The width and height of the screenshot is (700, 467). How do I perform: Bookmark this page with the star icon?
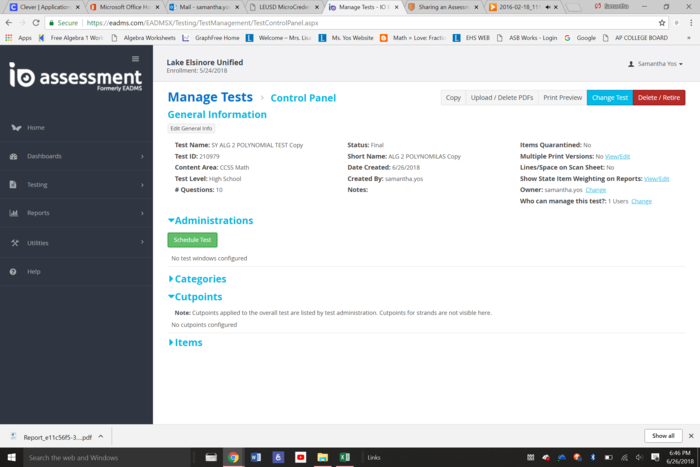point(662,22)
